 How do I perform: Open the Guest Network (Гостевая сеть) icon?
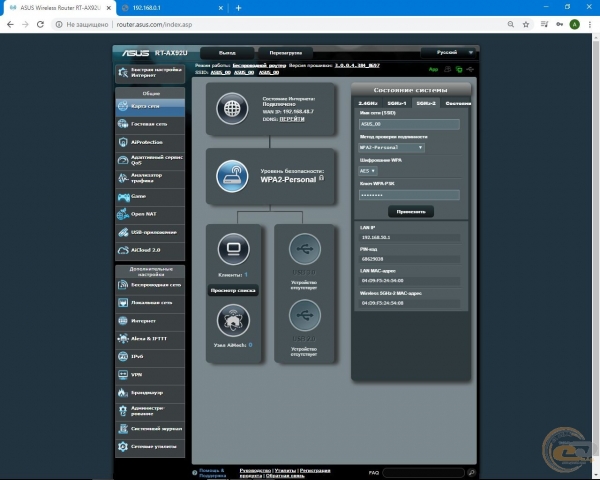click(123, 124)
